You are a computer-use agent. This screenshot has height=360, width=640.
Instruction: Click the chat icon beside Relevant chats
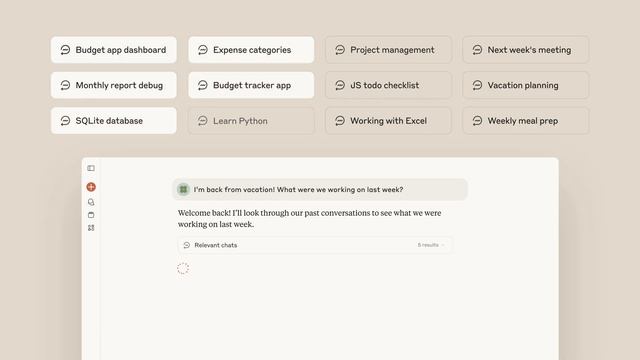pos(187,245)
